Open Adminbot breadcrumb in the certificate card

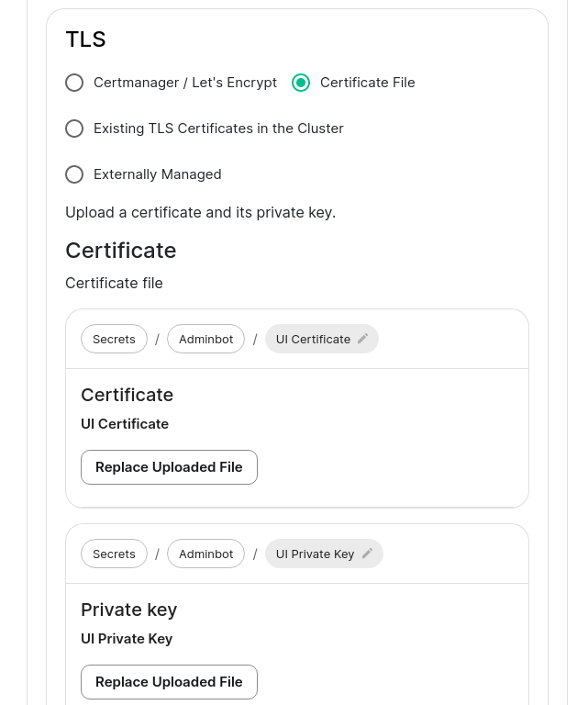click(x=205, y=339)
